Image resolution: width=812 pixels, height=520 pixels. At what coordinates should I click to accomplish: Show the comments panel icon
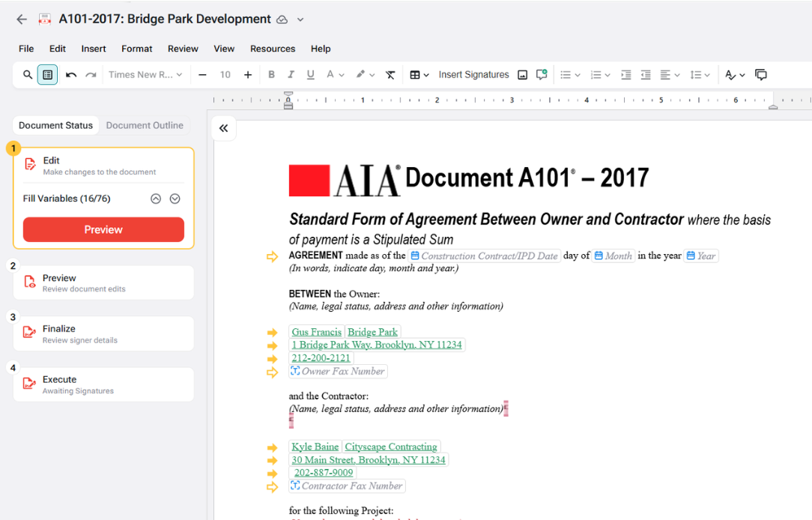(761, 75)
